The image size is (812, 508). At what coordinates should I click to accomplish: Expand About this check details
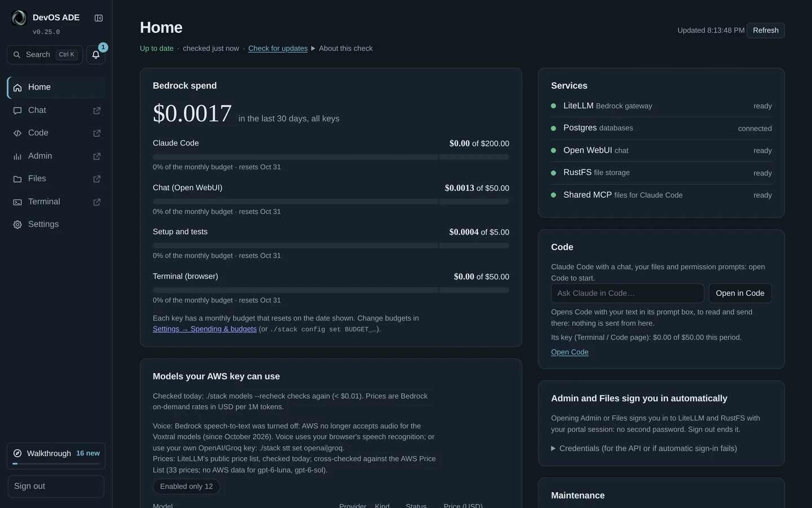pos(342,49)
